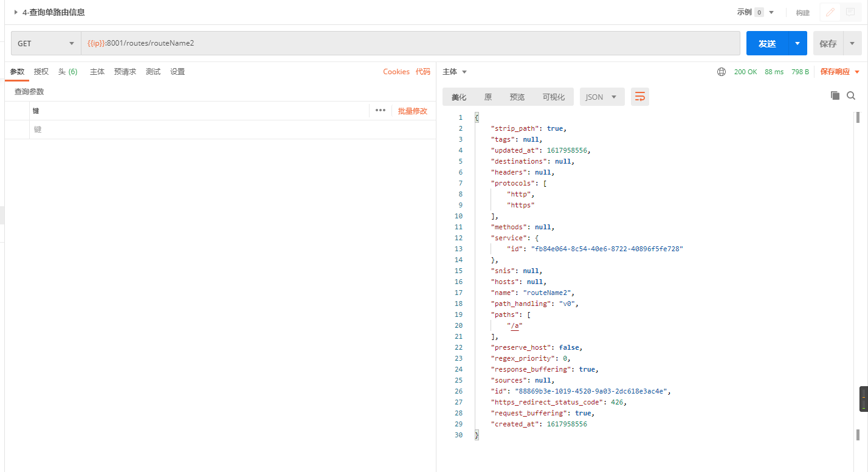The width and height of the screenshot is (868, 472).
Task: Click the globe network icon
Action: pos(722,72)
